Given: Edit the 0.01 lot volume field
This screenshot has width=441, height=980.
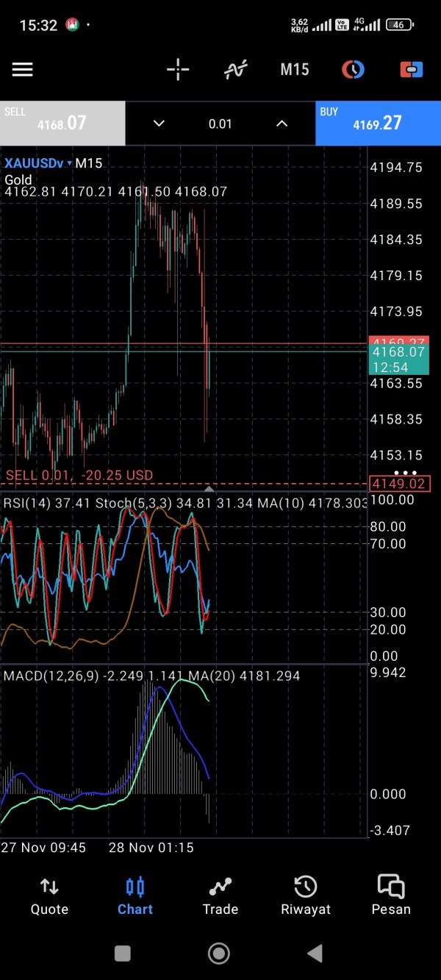Looking at the screenshot, I should [x=220, y=124].
